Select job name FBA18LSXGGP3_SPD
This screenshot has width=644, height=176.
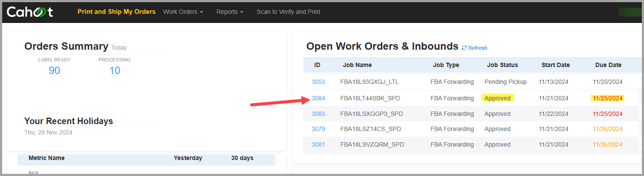[371, 114]
